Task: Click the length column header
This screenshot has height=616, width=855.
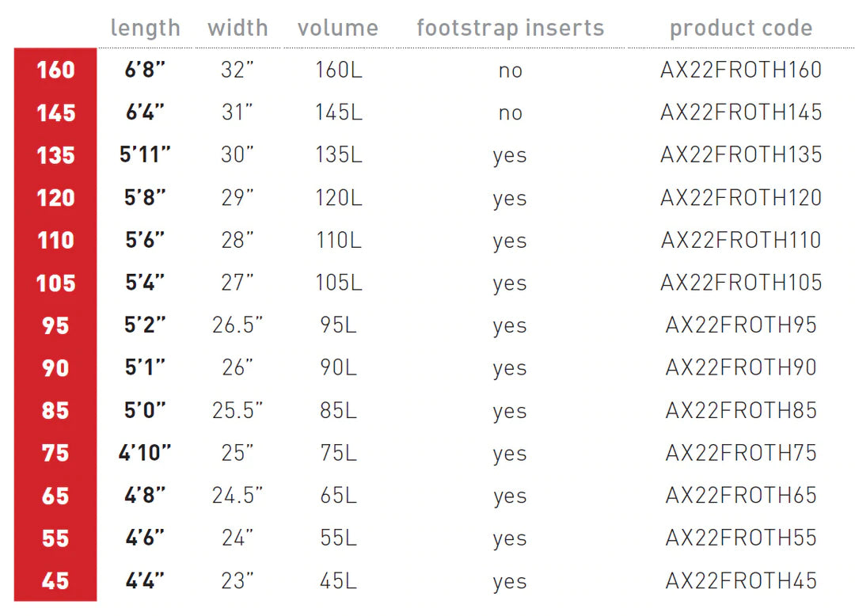Action: click(145, 29)
